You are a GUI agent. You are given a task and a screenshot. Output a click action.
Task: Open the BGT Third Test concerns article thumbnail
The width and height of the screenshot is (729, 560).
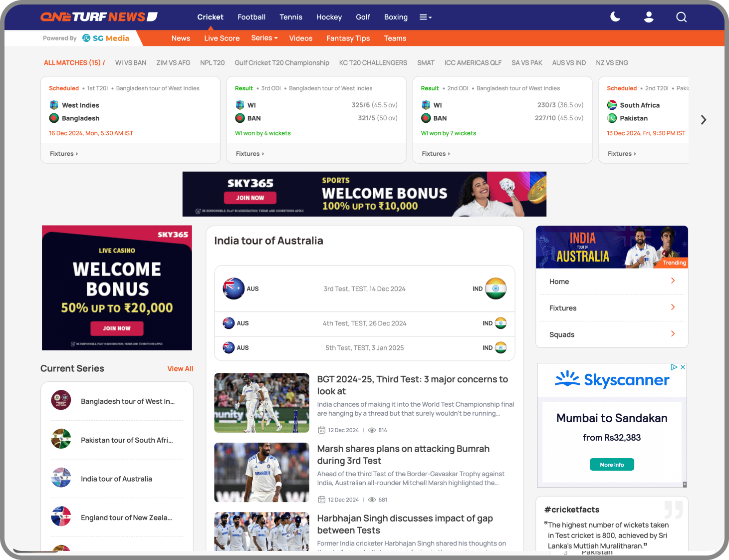tap(262, 403)
